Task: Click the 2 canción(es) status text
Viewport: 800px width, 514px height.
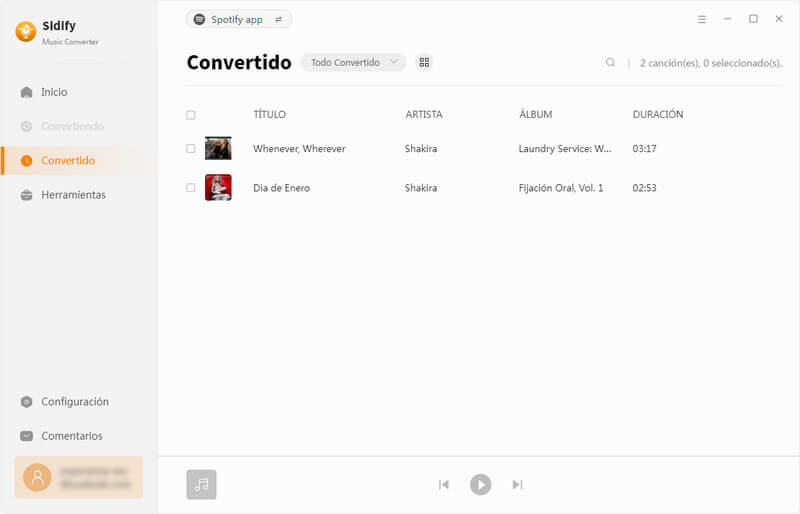Action: pos(711,63)
